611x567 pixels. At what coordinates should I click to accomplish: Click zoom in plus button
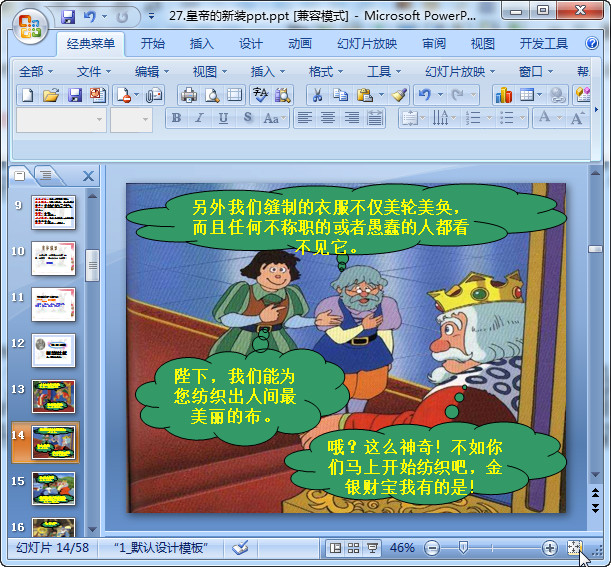point(549,548)
